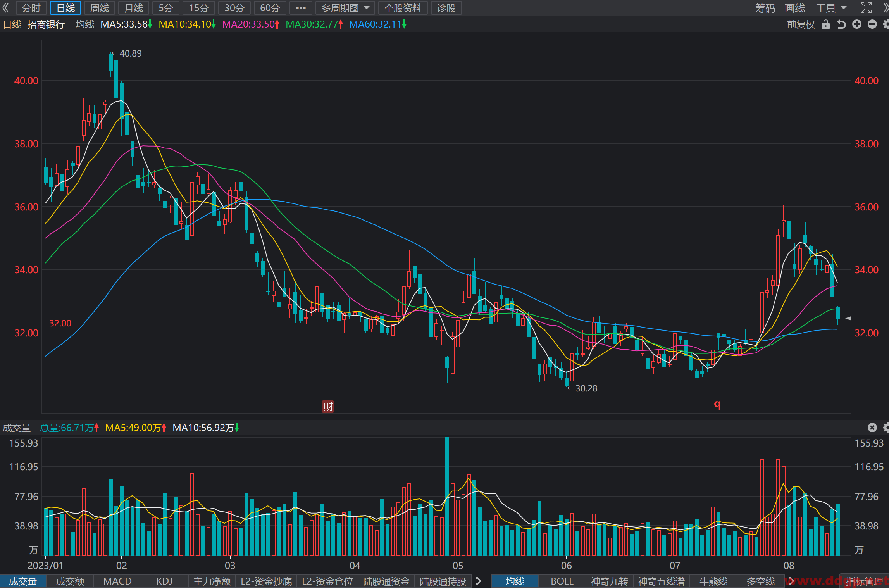Expand the 多周期图 dropdown
The width and height of the screenshot is (889, 588).
point(345,8)
